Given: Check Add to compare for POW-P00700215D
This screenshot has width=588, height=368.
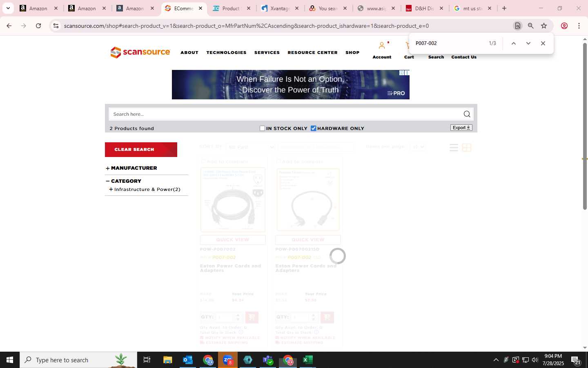Looking at the screenshot, I should (x=278, y=162).
